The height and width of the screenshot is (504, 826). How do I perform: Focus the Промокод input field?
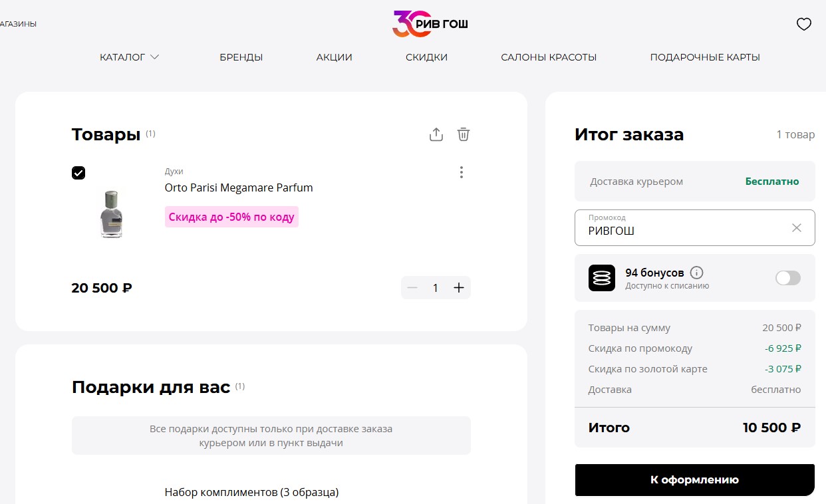(685, 228)
